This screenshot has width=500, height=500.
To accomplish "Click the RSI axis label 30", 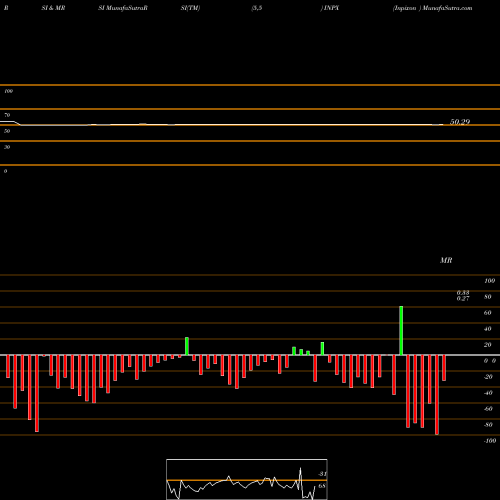I will (7, 147).
